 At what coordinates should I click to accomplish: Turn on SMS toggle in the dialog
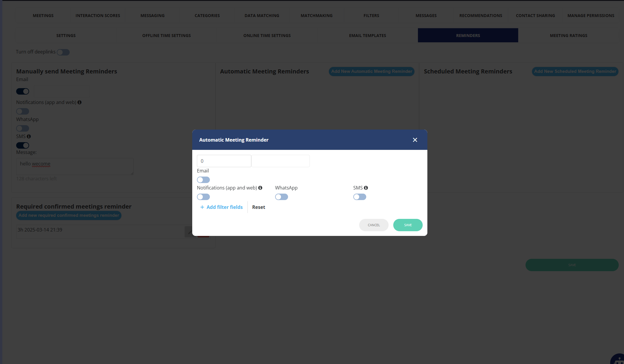click(359, 197)
